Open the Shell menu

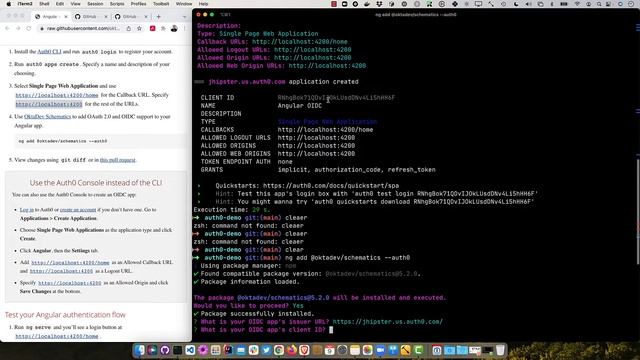pyautogui.click(x=44, y=4)
